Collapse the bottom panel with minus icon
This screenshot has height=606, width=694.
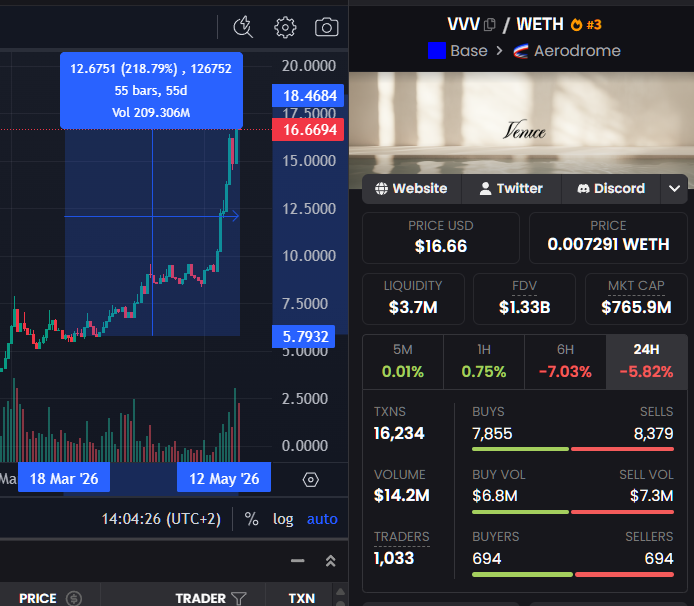[298, 561]
